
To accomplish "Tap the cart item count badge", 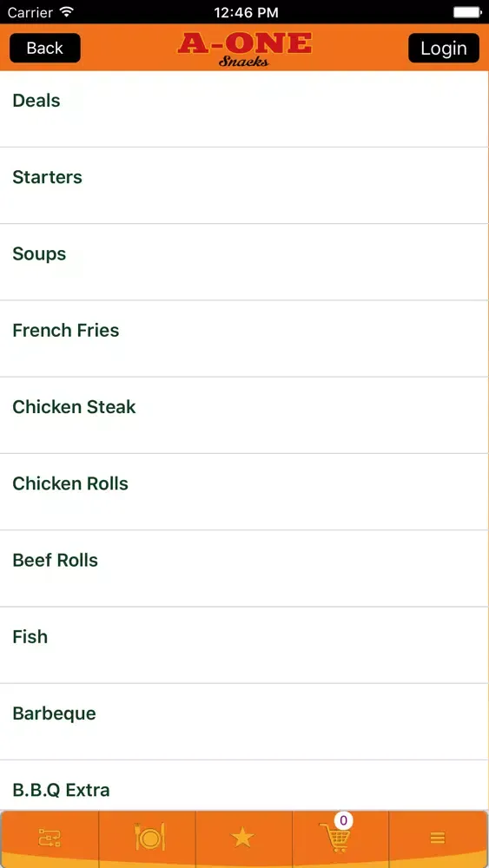I will point(343,820).
